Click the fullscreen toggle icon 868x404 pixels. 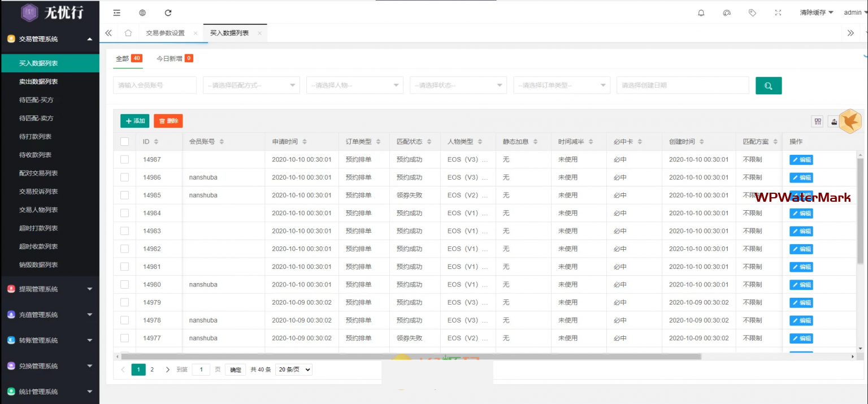pyautogui.click(x=778, y=12)
